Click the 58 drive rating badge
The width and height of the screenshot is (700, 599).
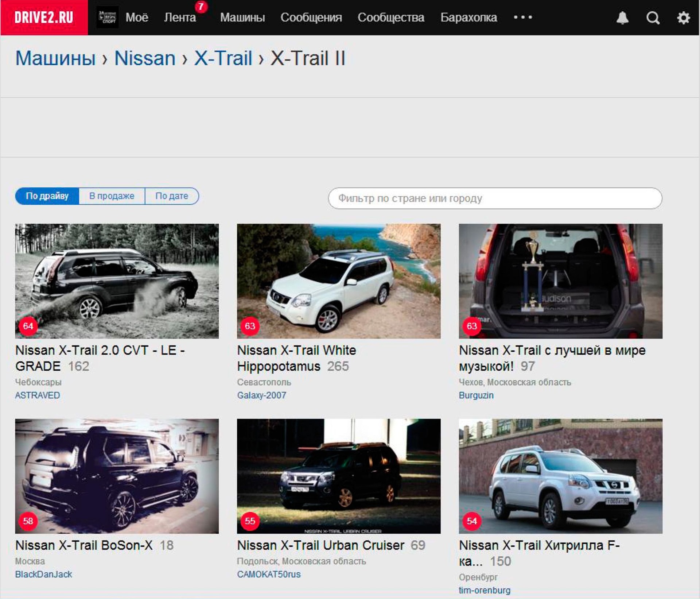coord(28,521)
